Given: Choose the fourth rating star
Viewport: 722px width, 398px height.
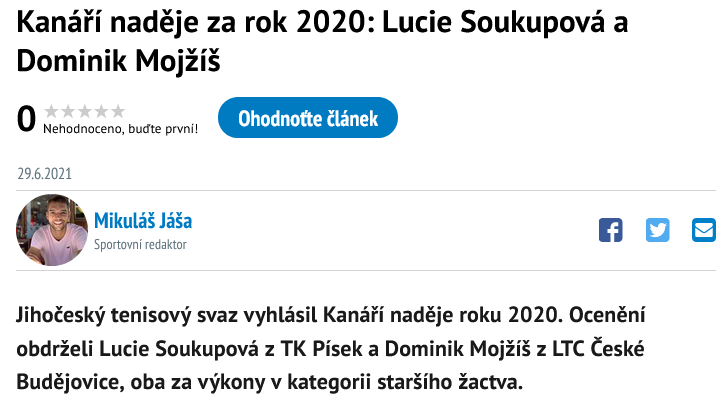Looking at the screenshot, I should point(101,111).
